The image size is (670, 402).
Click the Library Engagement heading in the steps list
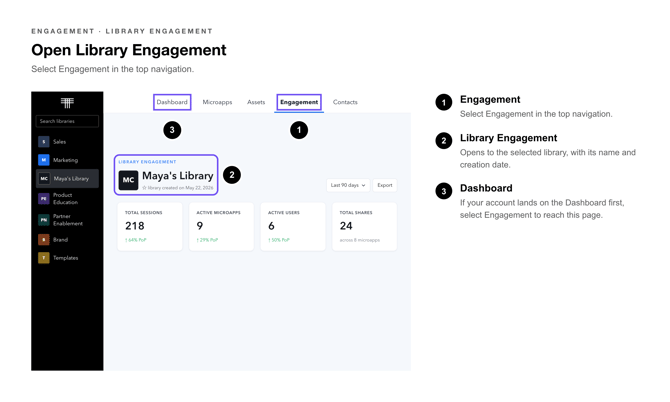[508, 138]
